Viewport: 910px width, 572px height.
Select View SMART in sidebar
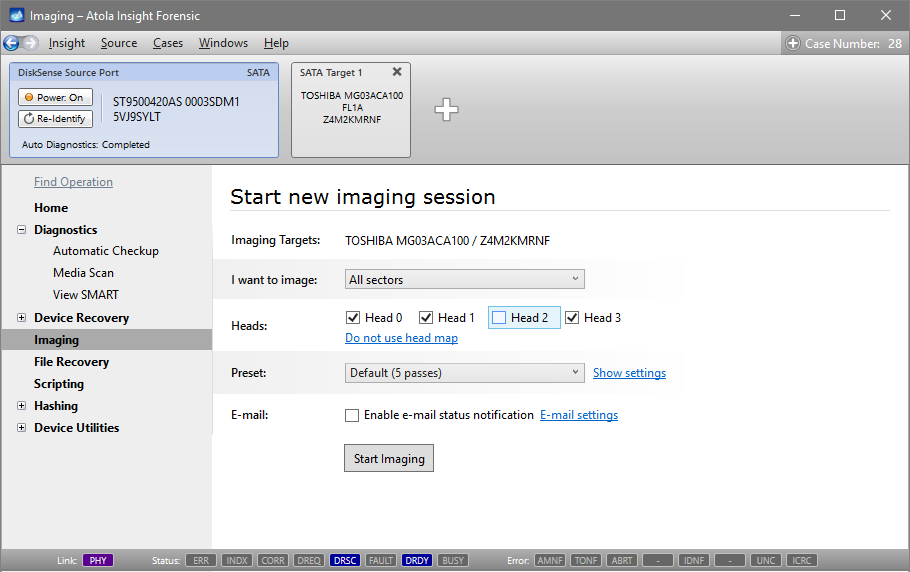85,295
